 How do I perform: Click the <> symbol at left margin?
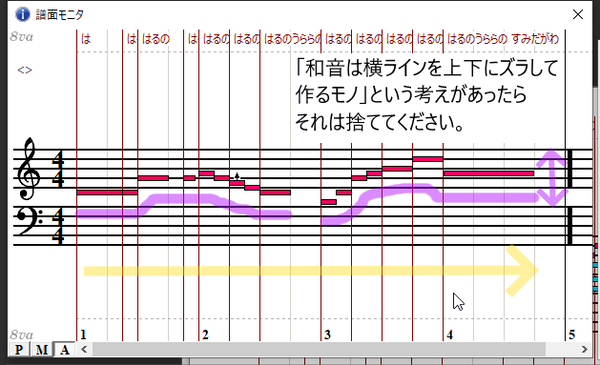24,70
